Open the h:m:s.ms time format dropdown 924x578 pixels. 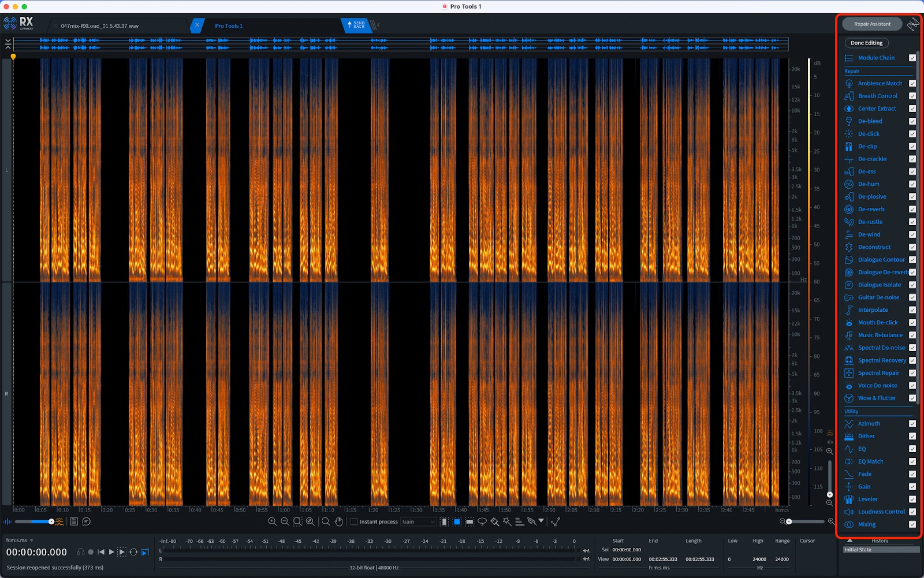[20, 540]
